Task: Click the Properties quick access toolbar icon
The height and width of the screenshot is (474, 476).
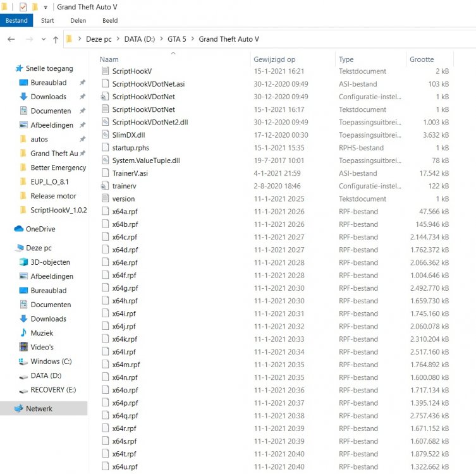Action: [x=23, y=7]
